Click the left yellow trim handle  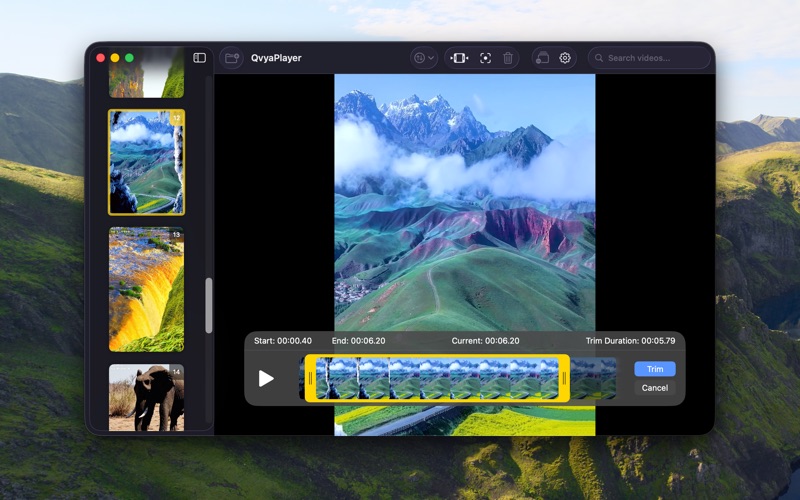pyautogui.click(x=310, y=379)
